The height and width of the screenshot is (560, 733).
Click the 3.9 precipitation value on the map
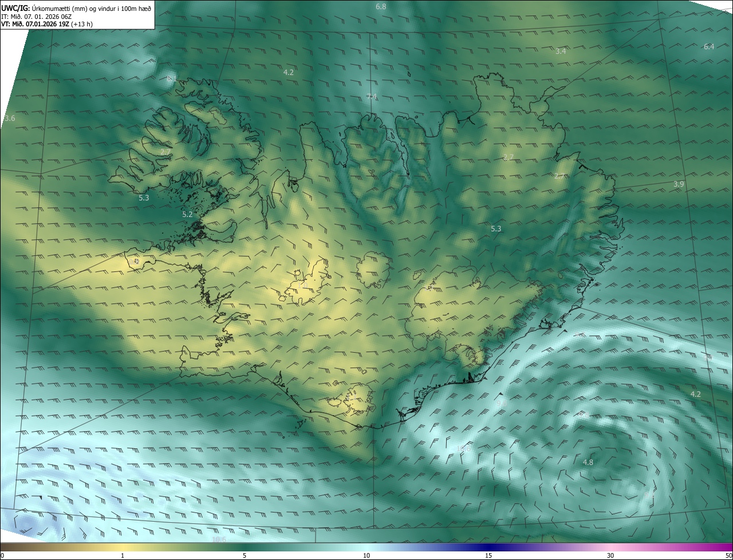[x=679, y=184]
